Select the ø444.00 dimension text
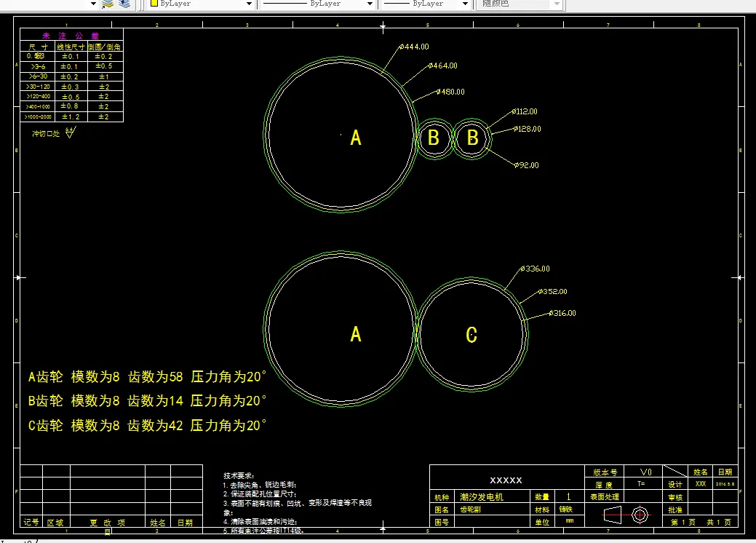 (x=414, y=47)
